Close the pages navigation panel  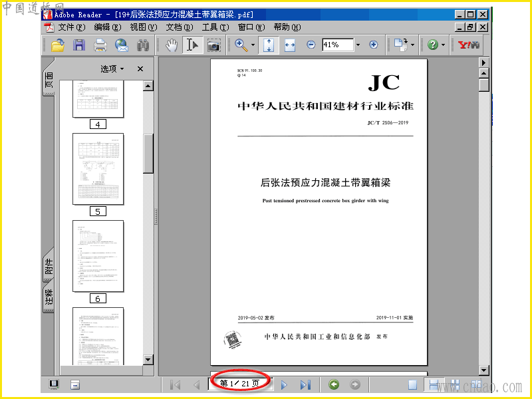[140, 69]
